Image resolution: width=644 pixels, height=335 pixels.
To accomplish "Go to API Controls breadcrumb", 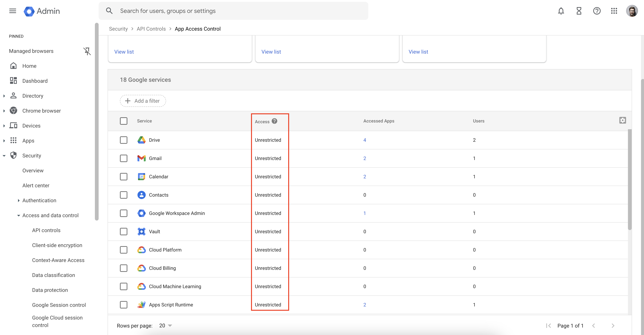I will pos(151,29).
